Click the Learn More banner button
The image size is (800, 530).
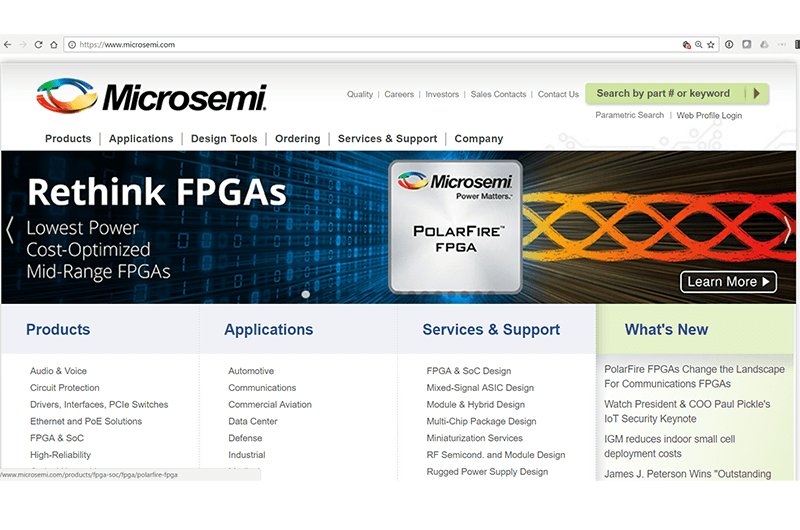tap(728, 282)
